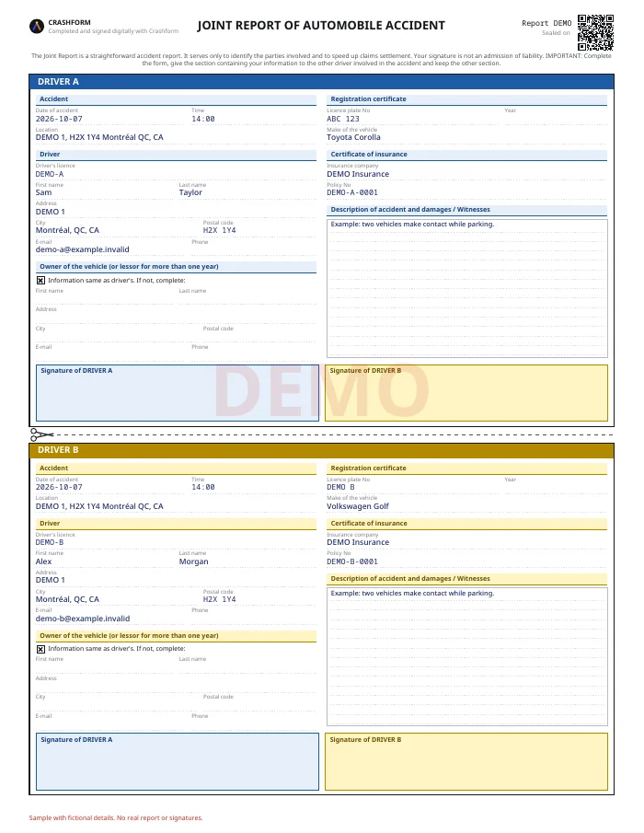Screen dimensions: 644x833
Task: Click Driver A owner First name field
Action: pyautogui.click(x=105, y=297)
